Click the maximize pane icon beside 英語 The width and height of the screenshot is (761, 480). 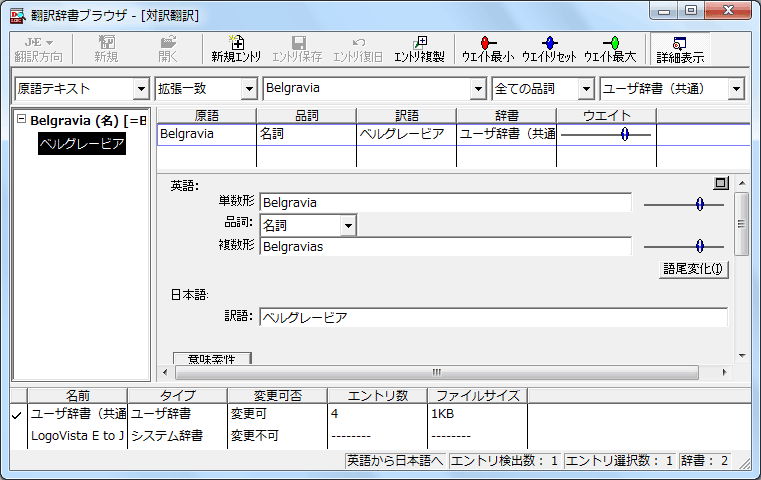pyautogui.click(x=720, y=184)
